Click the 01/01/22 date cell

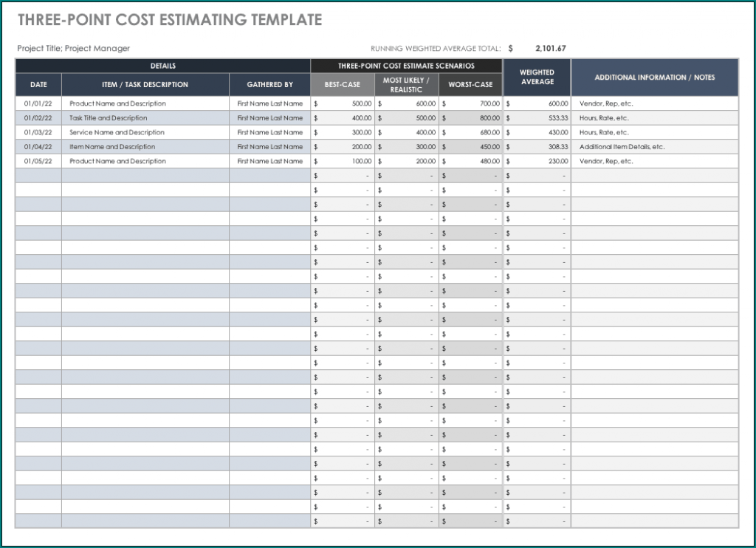[38, 103]
